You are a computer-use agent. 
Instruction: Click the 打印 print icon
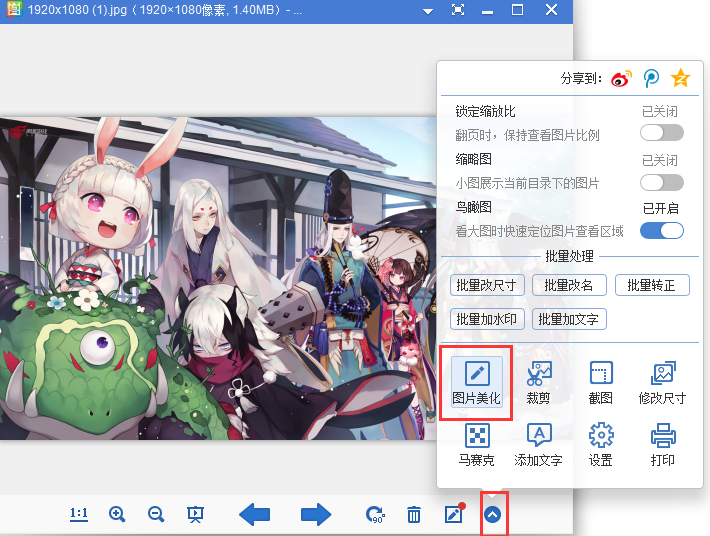(662, 445)
